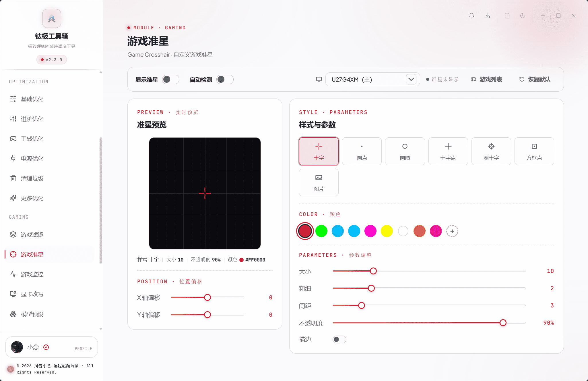Select the 十字 cross crosshair style

[319, 151]
